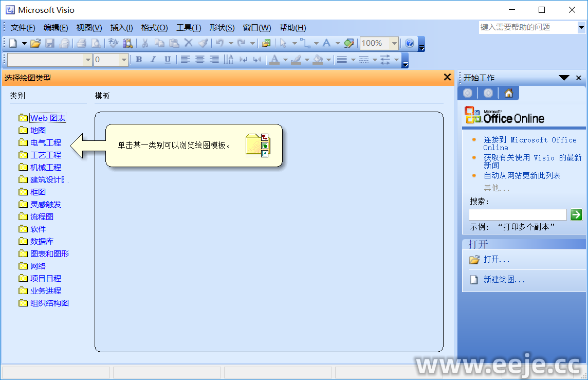
Task: Select the Text tool (A) icon
Action: [x=326, y=44]
